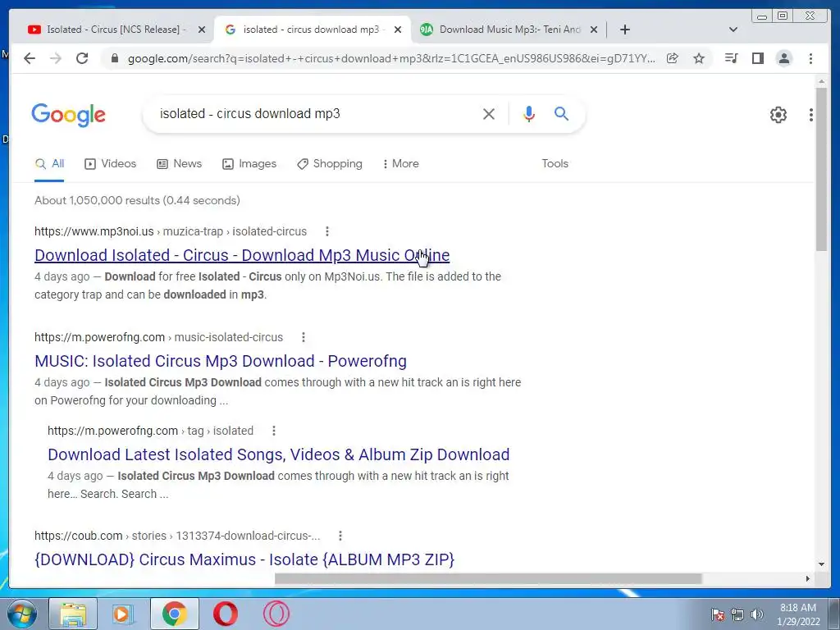
Task: Select the Images results tab
Action: pos(249,163)
